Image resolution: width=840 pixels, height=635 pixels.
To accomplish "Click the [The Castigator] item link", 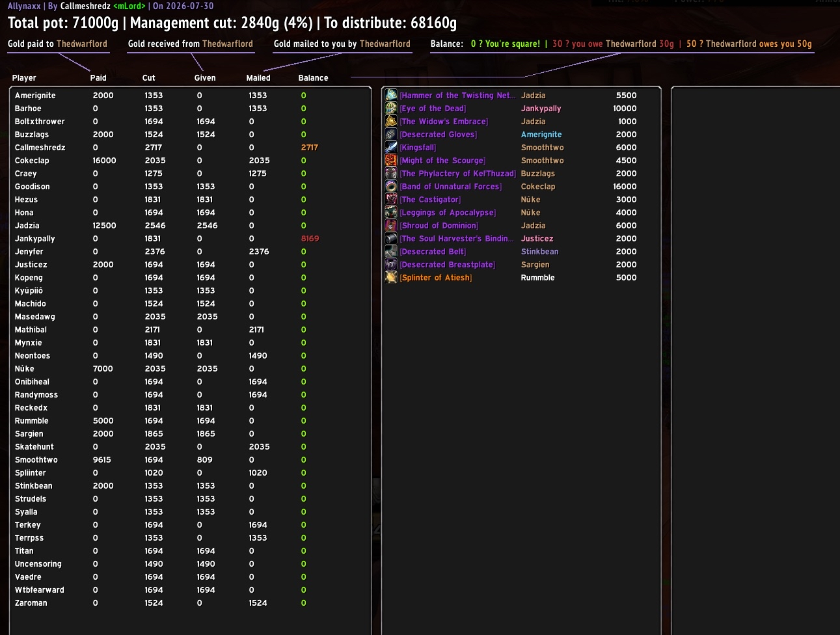I will 430,200.
